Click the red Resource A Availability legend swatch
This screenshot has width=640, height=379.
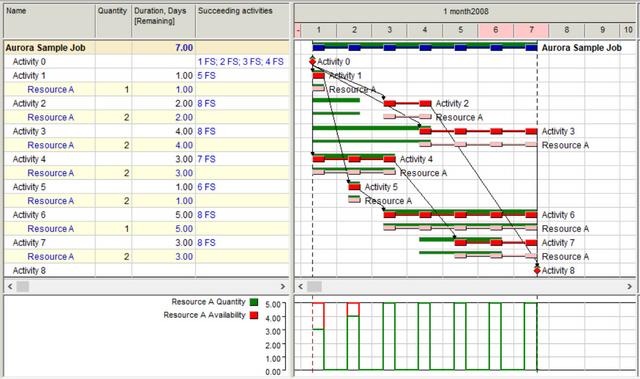point(254,315)
